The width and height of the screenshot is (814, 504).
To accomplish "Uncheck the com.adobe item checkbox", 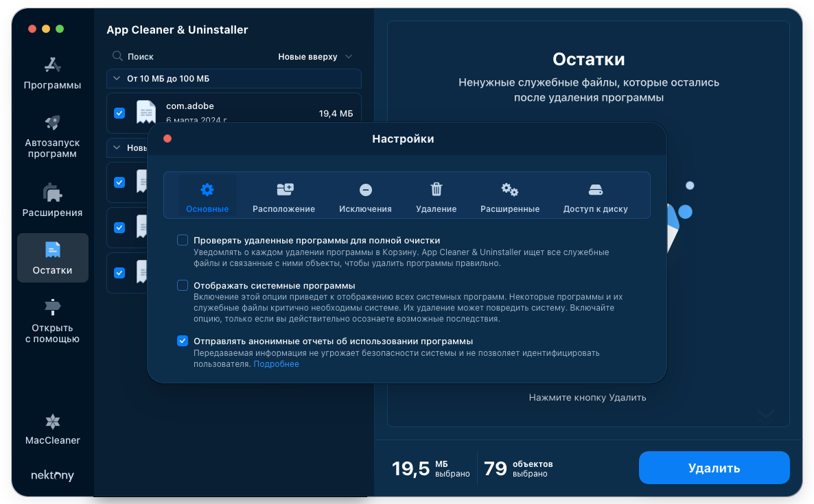I will click(119, 113).
